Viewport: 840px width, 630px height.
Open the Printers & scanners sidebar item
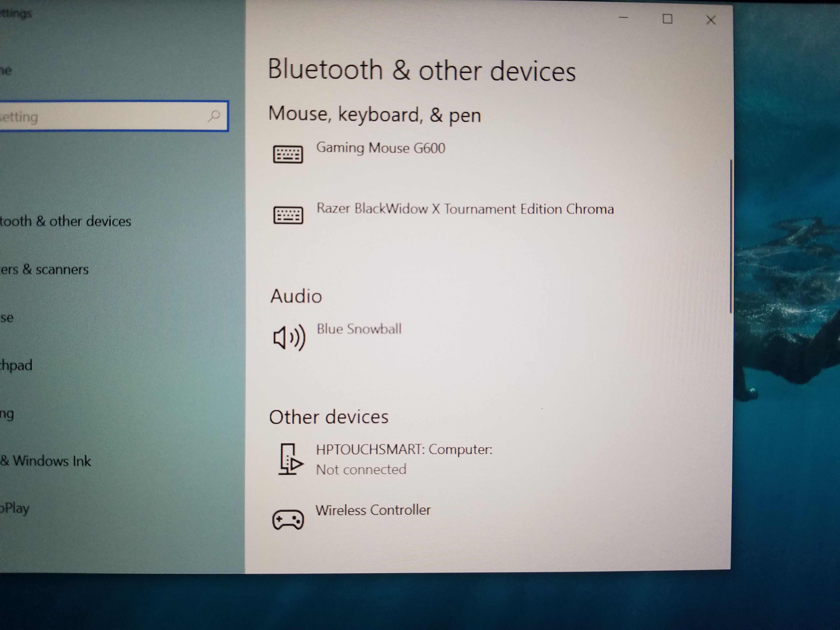coord(44,269)
